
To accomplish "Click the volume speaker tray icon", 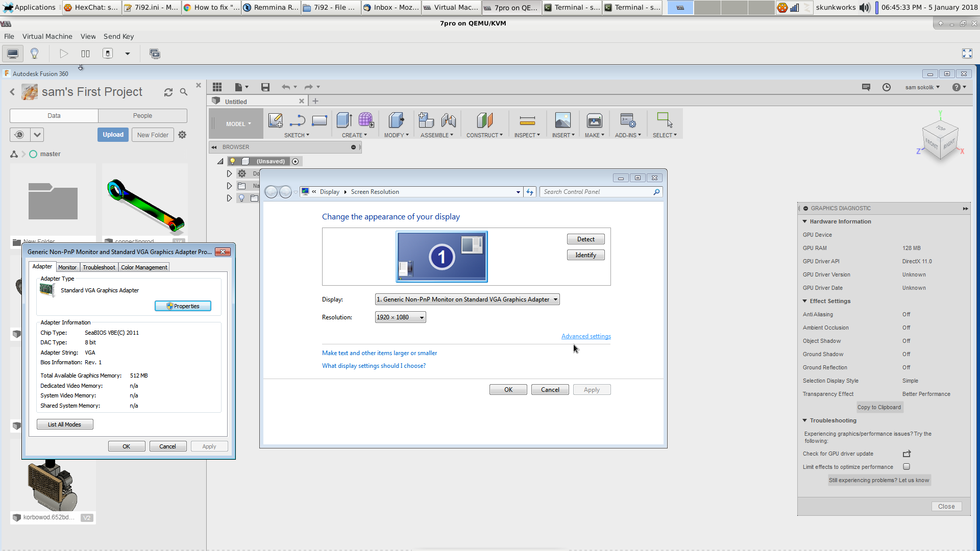I will [x=864, y=7].
